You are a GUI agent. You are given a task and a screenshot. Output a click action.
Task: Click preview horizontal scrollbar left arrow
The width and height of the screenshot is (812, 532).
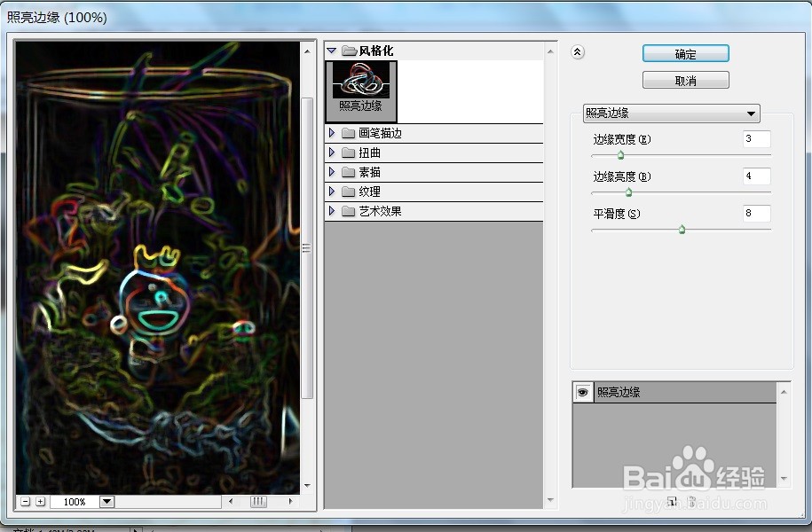(231, 501)
